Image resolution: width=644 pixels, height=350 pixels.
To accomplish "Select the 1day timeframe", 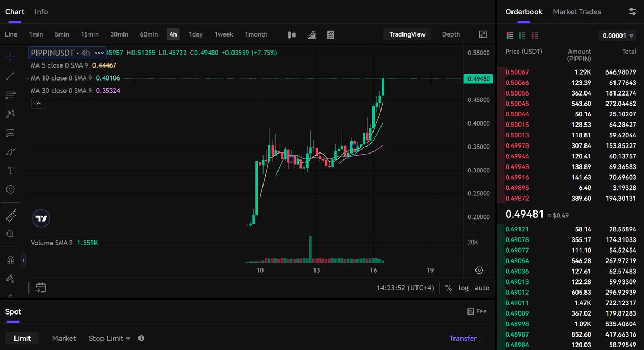I will (195, 34).
